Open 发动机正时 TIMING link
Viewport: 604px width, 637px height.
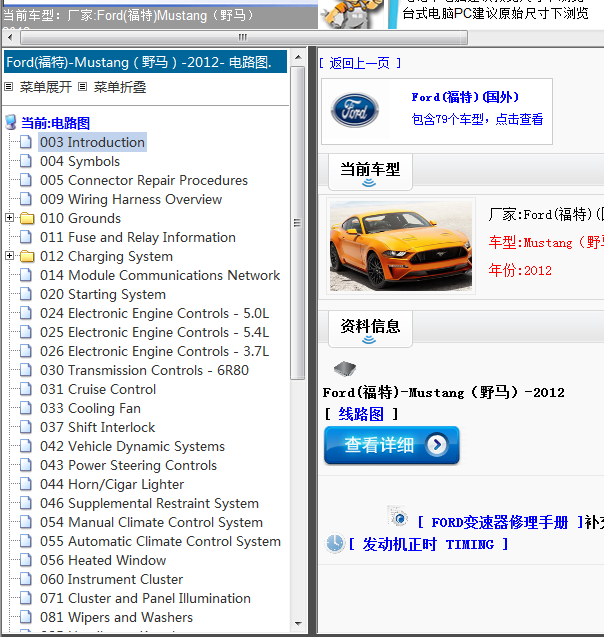click(429, 544)
